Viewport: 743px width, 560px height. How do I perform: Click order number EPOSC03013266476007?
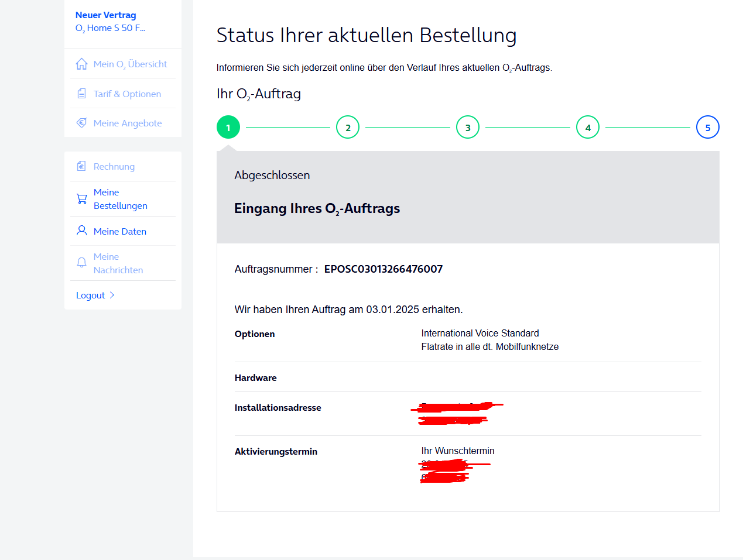point(384,269)
